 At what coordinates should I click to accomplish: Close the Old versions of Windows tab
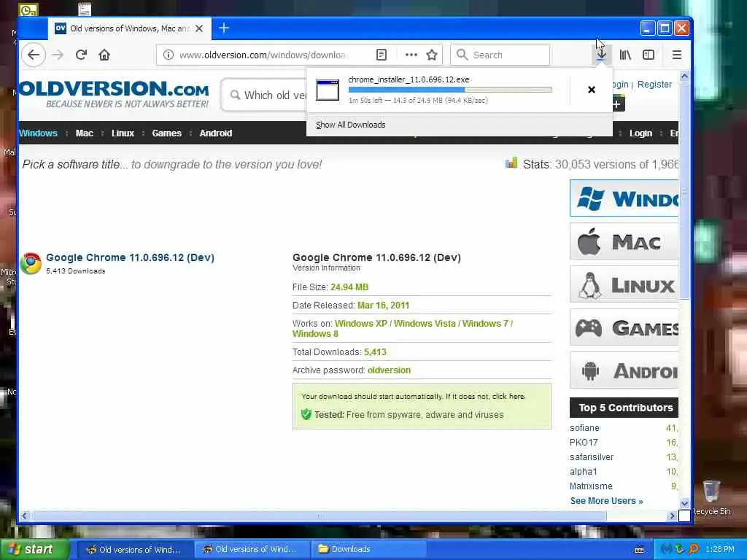click(199, 28)
